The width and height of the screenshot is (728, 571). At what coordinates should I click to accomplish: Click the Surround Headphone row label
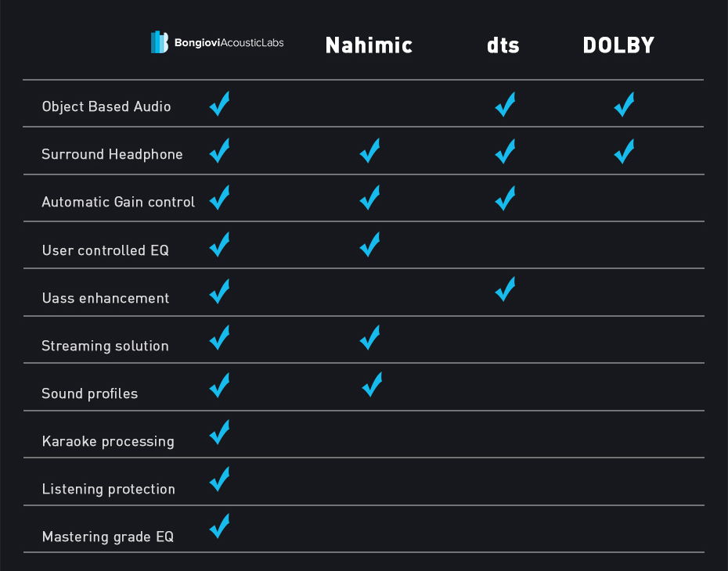click(112, 154)
